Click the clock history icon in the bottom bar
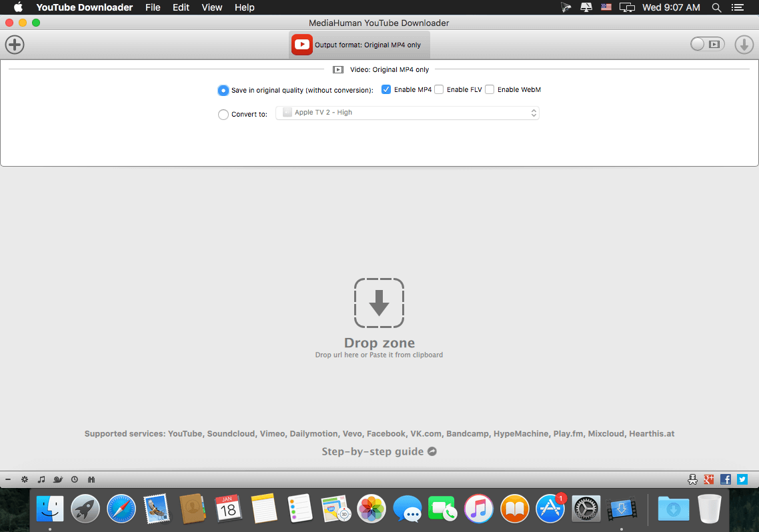This screenshot has height=532, width=759. [75, 479]
